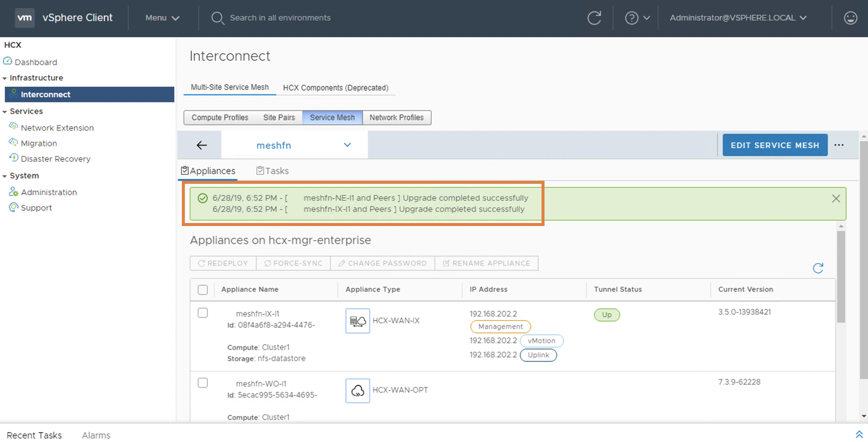Click the Uplink network tag
The width and height of the screenshot is (868, 442).
pos(538,355)
